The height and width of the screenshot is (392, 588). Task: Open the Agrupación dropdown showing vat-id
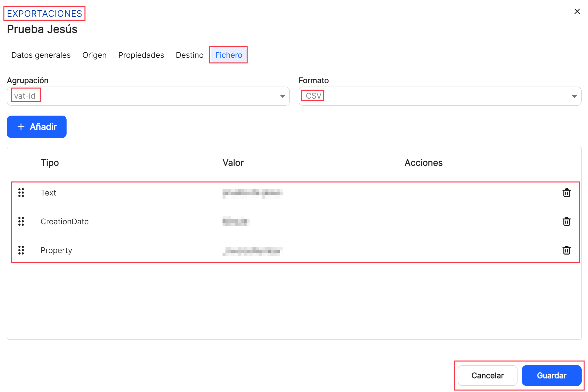148,96
